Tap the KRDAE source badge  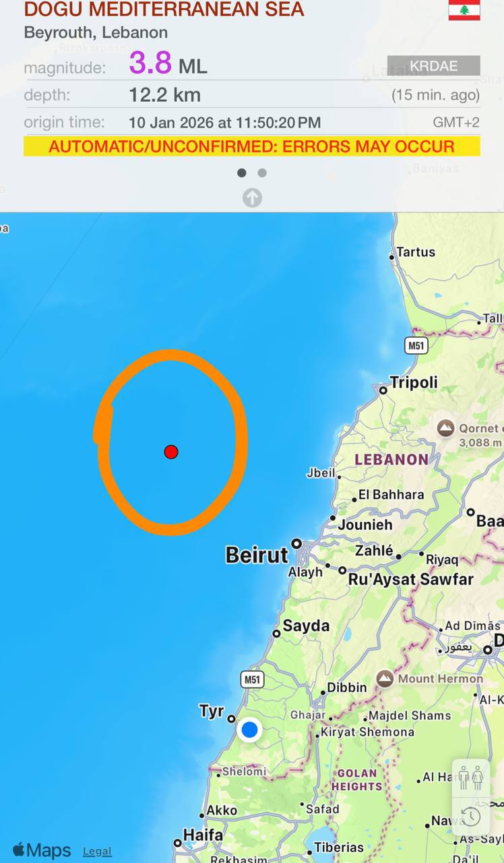(x=434, y=66)
